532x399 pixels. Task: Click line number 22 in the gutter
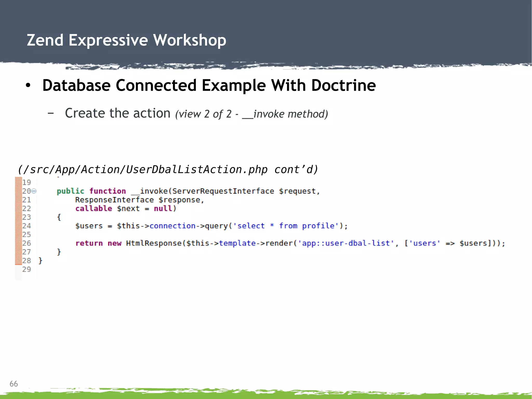tap(26, 208)
